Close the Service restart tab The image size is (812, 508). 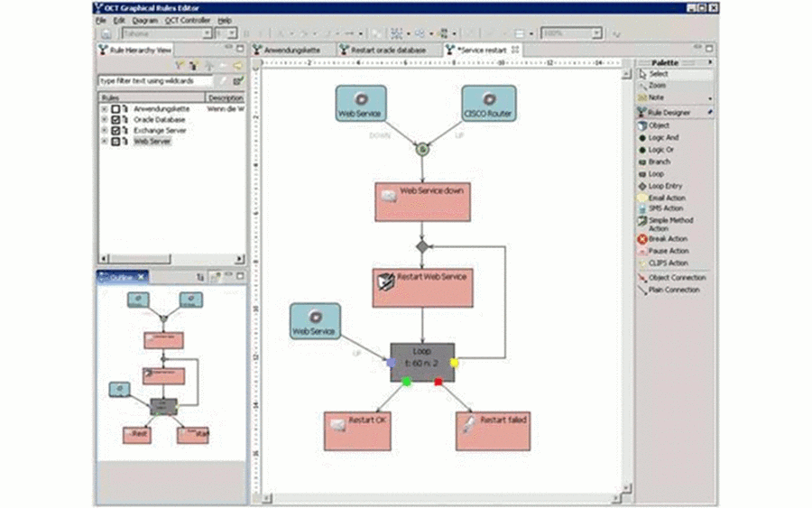tap(515, 50)
